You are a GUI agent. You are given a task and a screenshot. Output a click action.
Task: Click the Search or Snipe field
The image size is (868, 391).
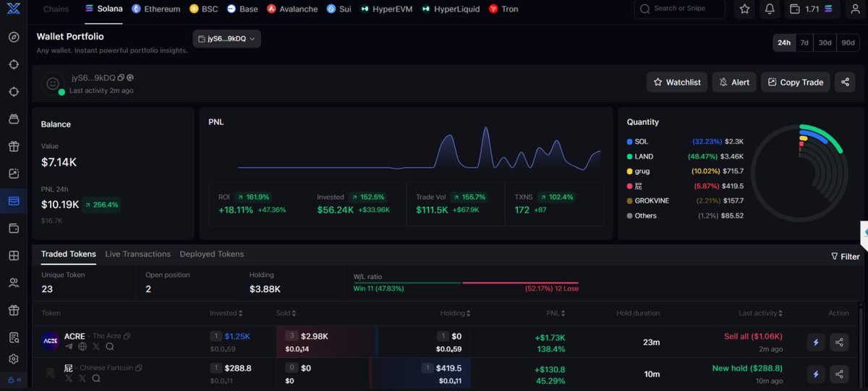(x=680, y=9)
